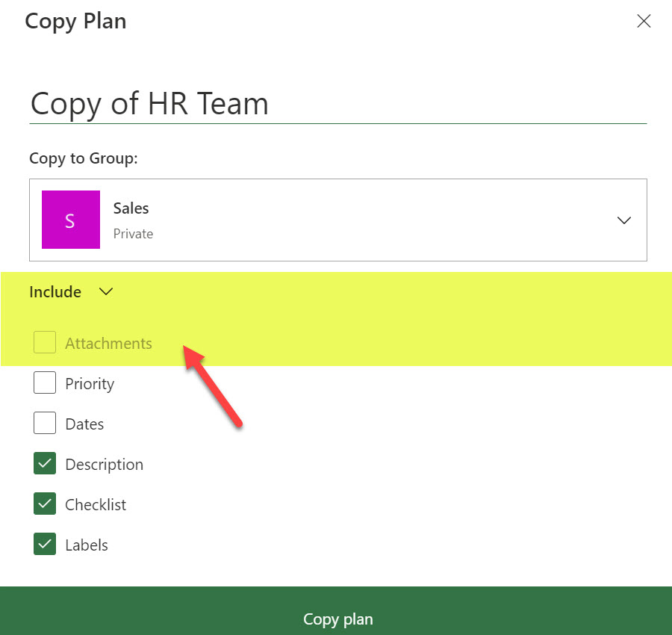Click the Copy Plan dialog title
This screenshot has height=635, width=672.
[75, 21]
